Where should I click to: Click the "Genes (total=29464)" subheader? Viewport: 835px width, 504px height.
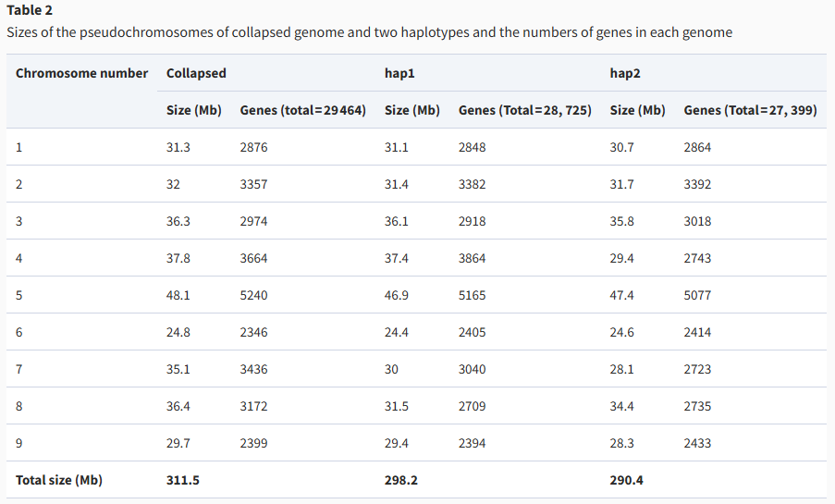tap(302, 110)
